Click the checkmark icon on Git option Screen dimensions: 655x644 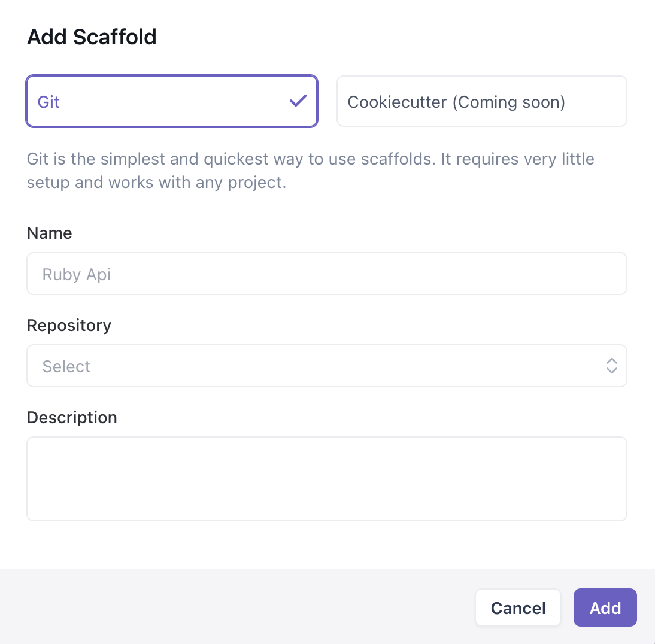pos(298,101)
